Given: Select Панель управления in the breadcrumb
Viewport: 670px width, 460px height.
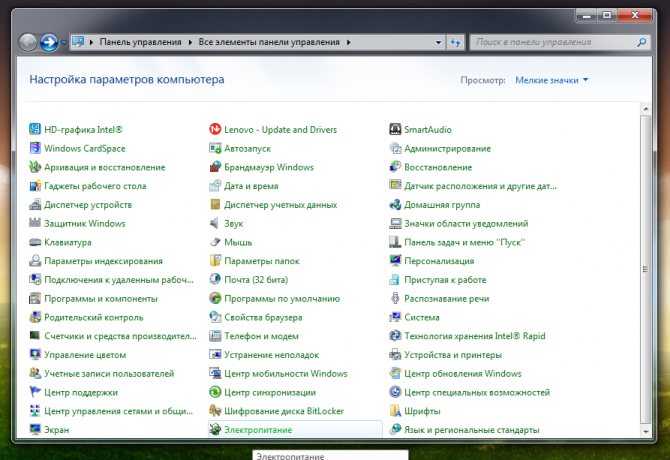Looking at the screenshot, I should point(141,42).
